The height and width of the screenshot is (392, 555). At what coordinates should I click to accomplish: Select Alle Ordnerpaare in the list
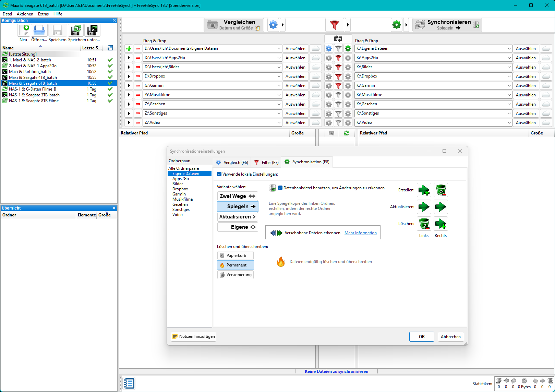tap(184, 168)
